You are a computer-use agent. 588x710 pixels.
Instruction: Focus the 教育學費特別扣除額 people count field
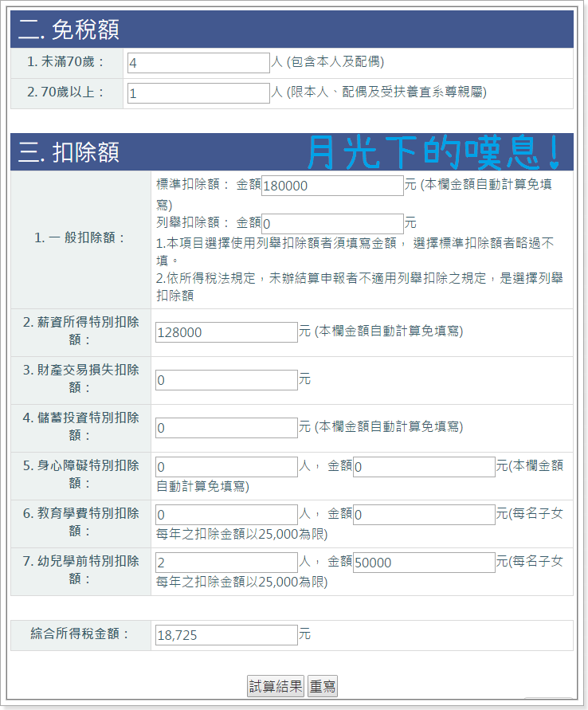(x=226, y=515)
